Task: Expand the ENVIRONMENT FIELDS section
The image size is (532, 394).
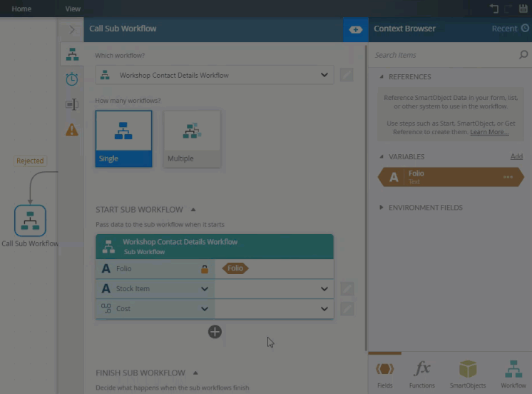Action: [x=382, y=207]
